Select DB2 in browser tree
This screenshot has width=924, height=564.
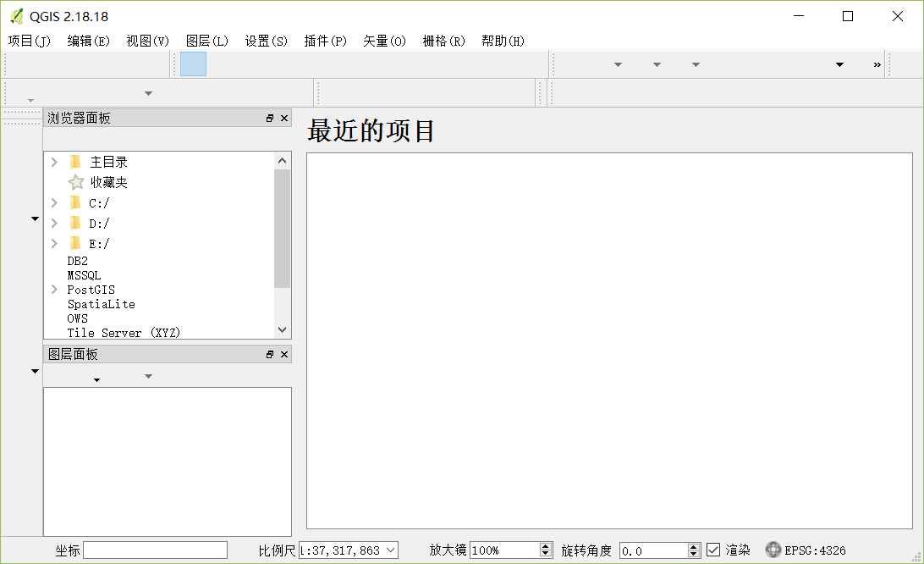coord(77,261)
